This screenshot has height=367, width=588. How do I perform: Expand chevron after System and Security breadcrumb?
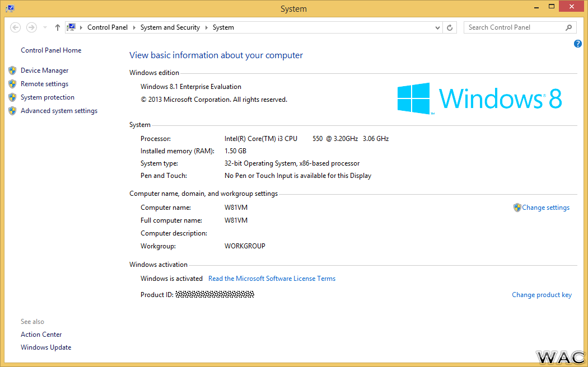[206, 27]
